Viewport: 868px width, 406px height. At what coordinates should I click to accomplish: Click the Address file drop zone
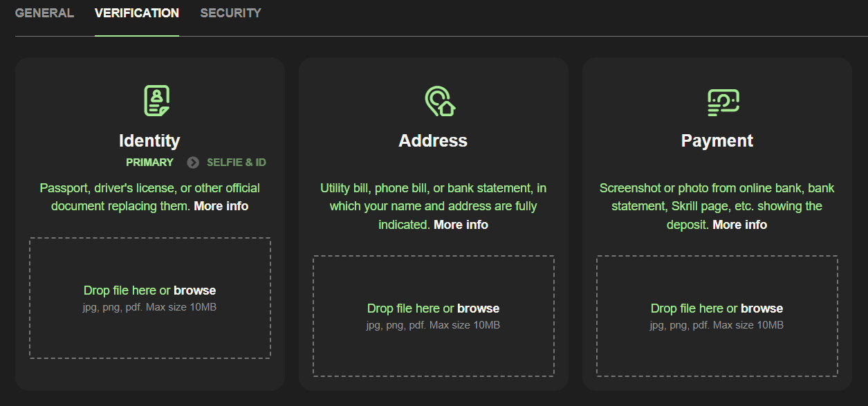coord(434,316)
